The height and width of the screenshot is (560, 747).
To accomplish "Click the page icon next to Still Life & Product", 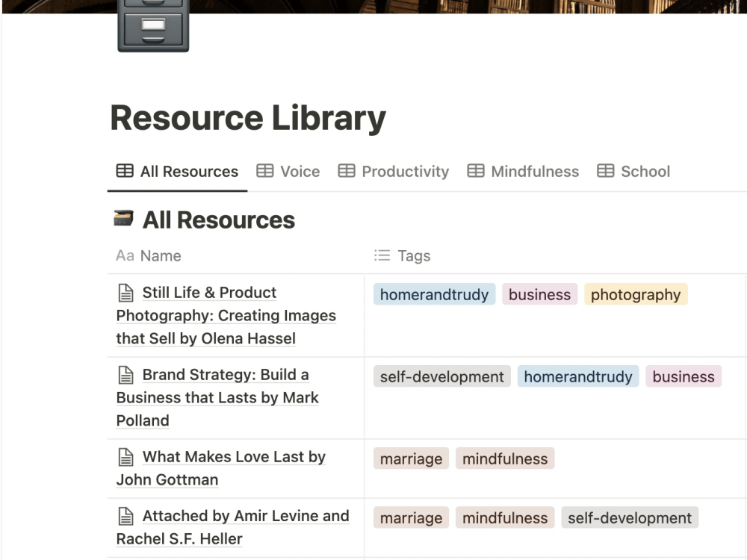I will [125, 293].
